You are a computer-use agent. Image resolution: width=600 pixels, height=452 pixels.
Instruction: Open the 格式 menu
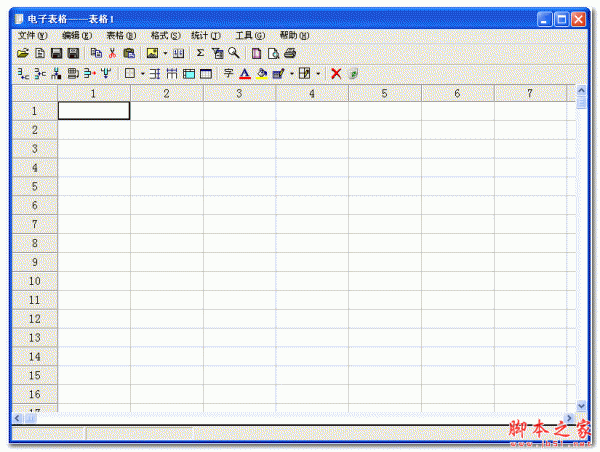pos(166,36)
